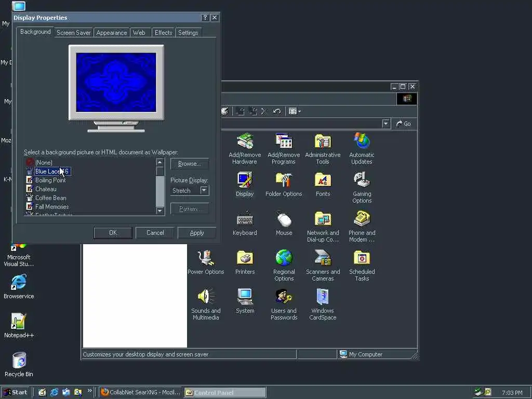Expand the Control Panel address bar dropdown
Viewport: 532px width, 399px height.
(386, 124)
